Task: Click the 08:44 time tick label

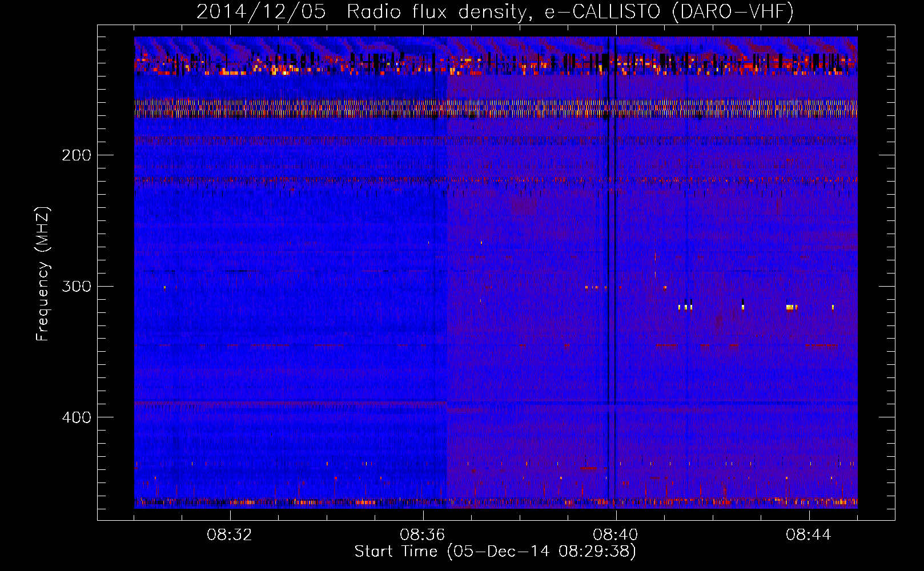Action: click(x=809, y=535)
